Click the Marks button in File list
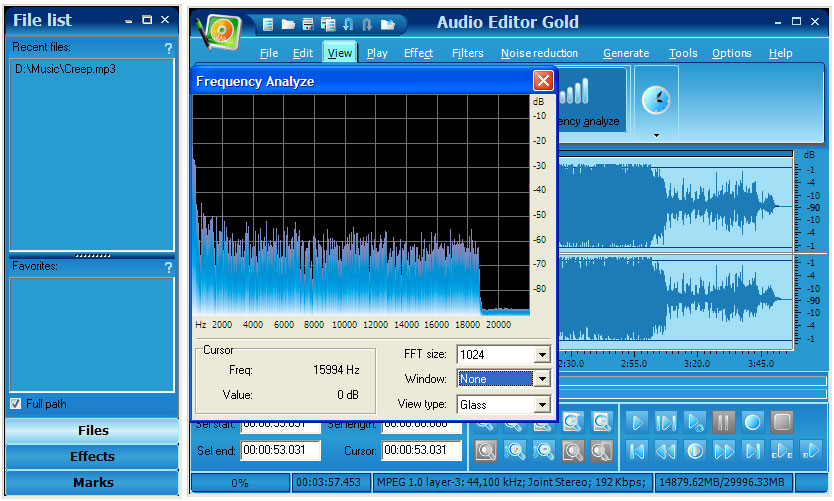Screen dimensions: 834x501 93,483
